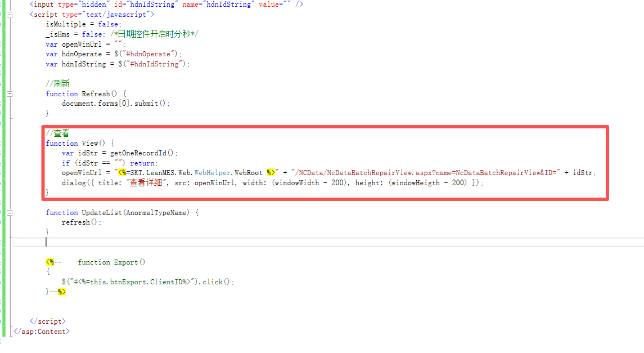Click the document.forms[0].submit() statement
Viewport: 644px width, 353px height.
115,104
